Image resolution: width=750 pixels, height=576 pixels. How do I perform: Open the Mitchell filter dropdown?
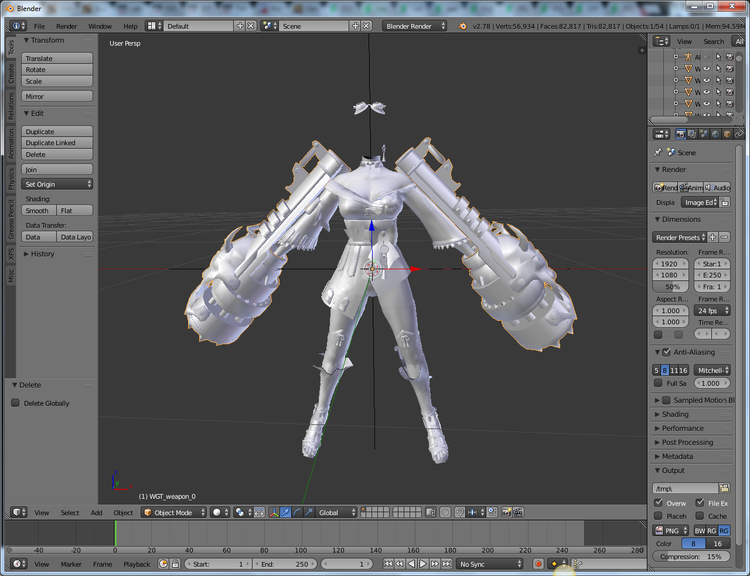(x=712, y=370)
